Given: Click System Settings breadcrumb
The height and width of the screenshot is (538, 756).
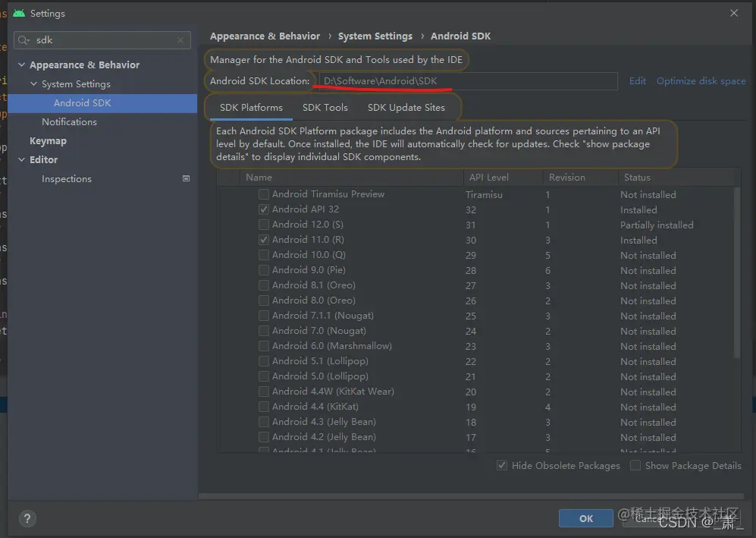Looking at the screenshot, I should [x=375, y=36].
